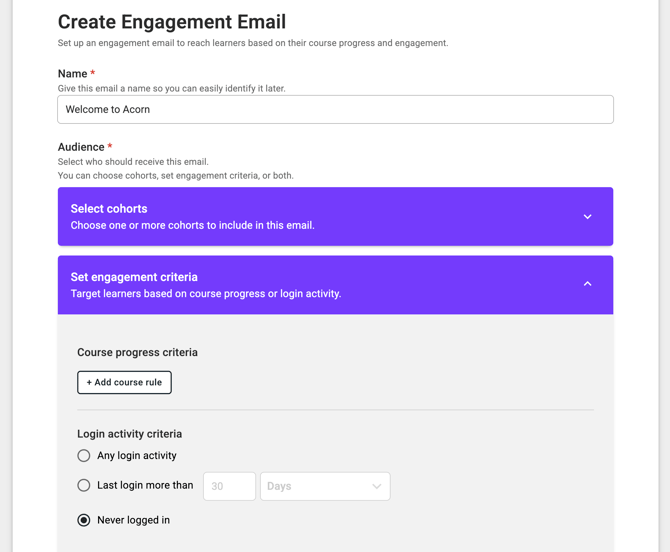
Task: Click the Audience field label
Action: (x=81, y=147)
